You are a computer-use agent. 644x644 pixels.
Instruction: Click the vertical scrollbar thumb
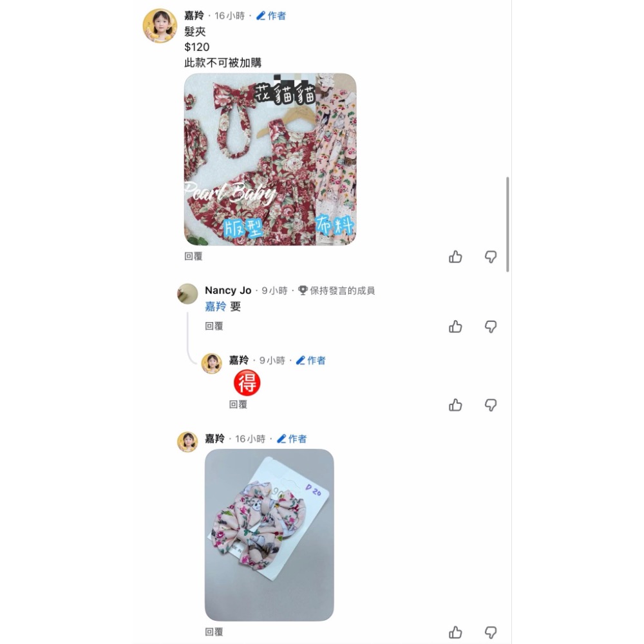507,224
